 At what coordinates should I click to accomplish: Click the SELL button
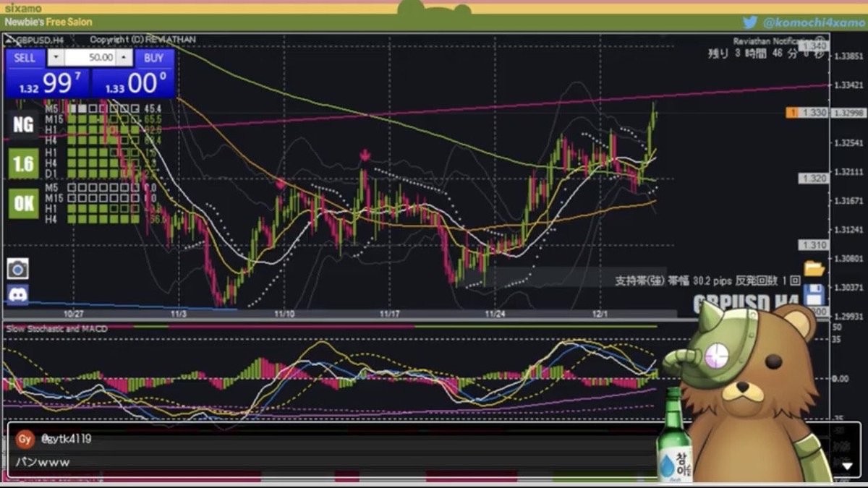click(x=25, y=58)
